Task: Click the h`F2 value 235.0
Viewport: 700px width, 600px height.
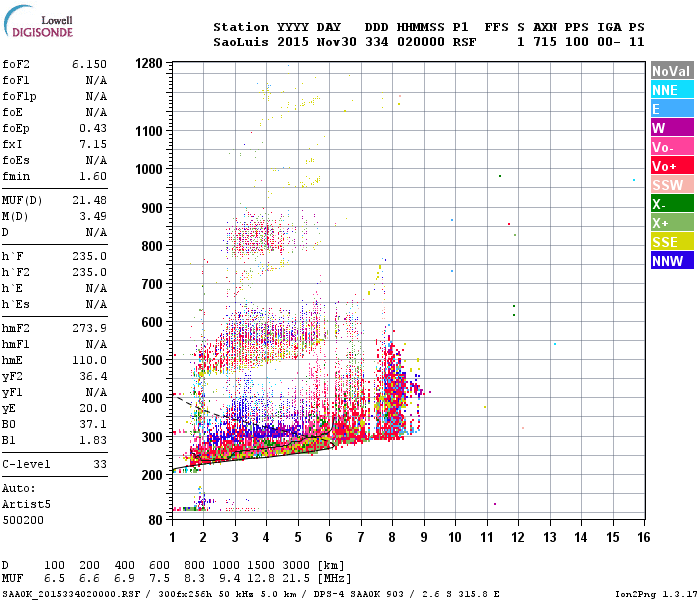Action: pyautogui.click(x=89, y=272)
